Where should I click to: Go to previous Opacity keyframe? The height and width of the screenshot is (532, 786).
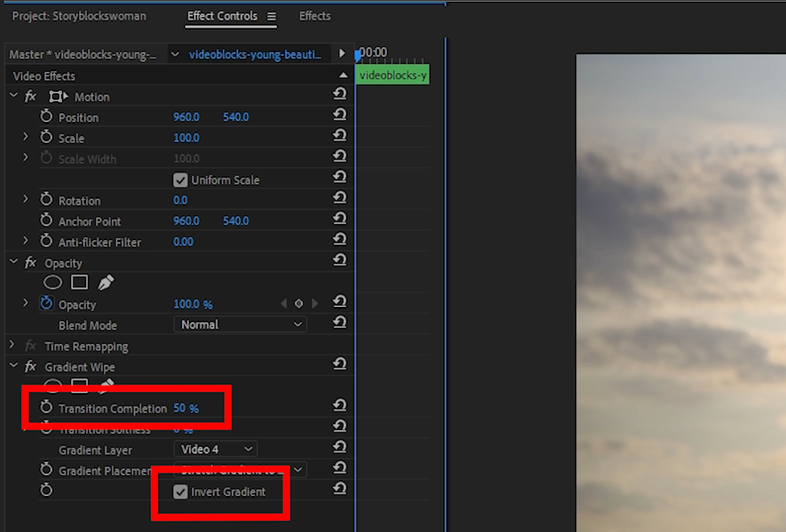(x=284, y=304)
